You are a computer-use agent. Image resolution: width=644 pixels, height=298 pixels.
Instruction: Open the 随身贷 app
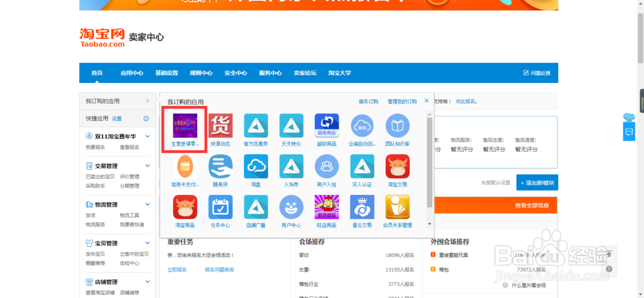coord(220,166)
